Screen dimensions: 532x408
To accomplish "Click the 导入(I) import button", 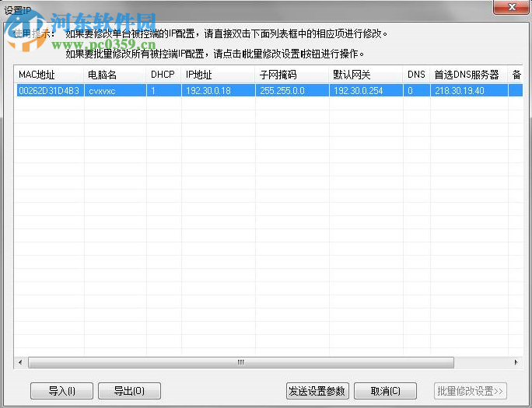I will point(61,391).
